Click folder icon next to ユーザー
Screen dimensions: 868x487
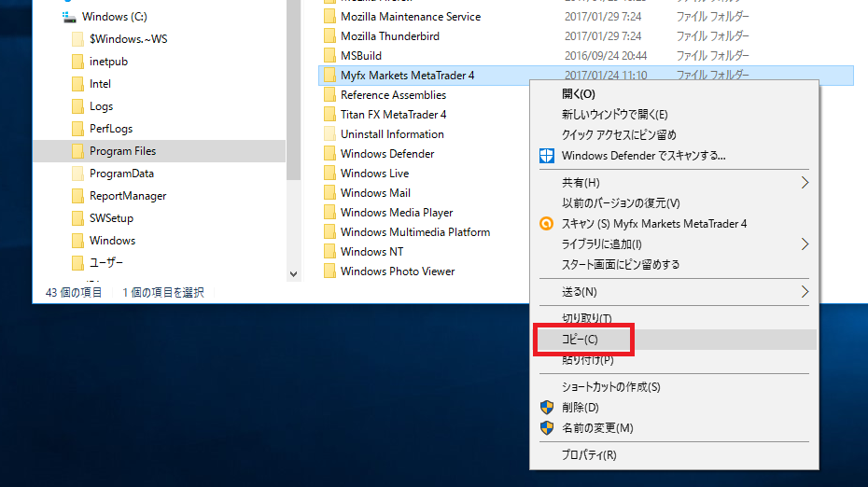tap(78, 263)
